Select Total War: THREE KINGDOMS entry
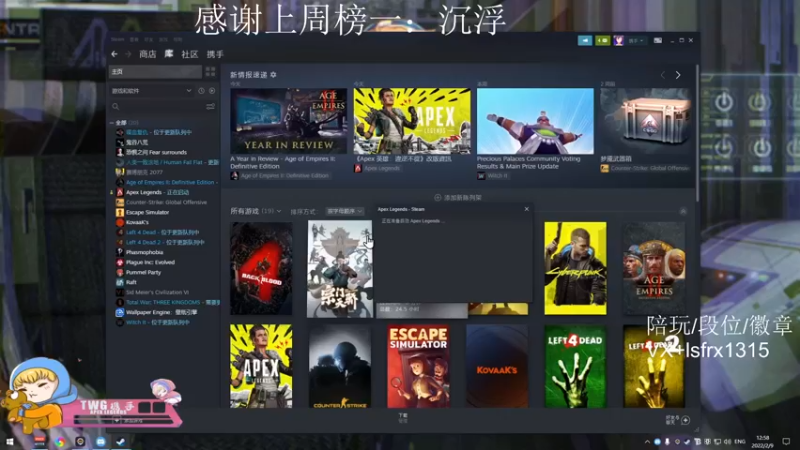 pyautogui.click(x=167, y=302)
